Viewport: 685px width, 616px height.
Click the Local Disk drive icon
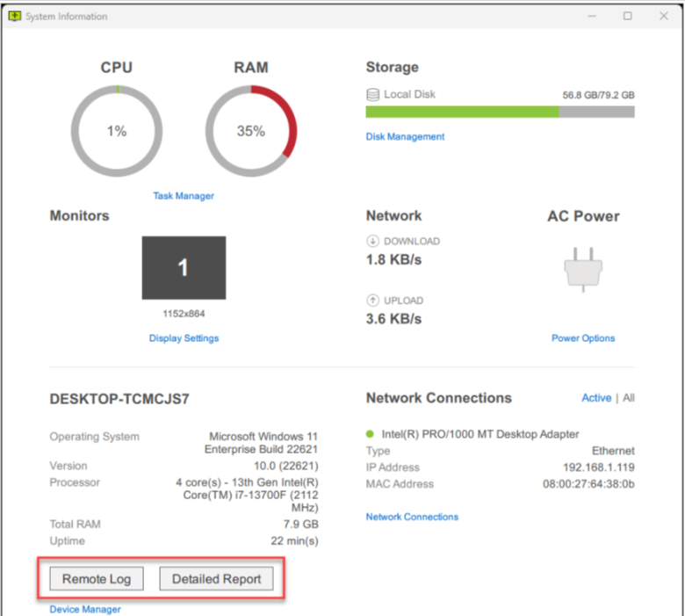point(373,94)
